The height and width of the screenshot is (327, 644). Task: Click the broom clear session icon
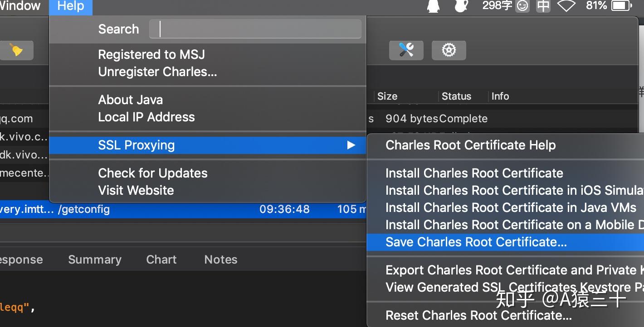click(16, 50)
